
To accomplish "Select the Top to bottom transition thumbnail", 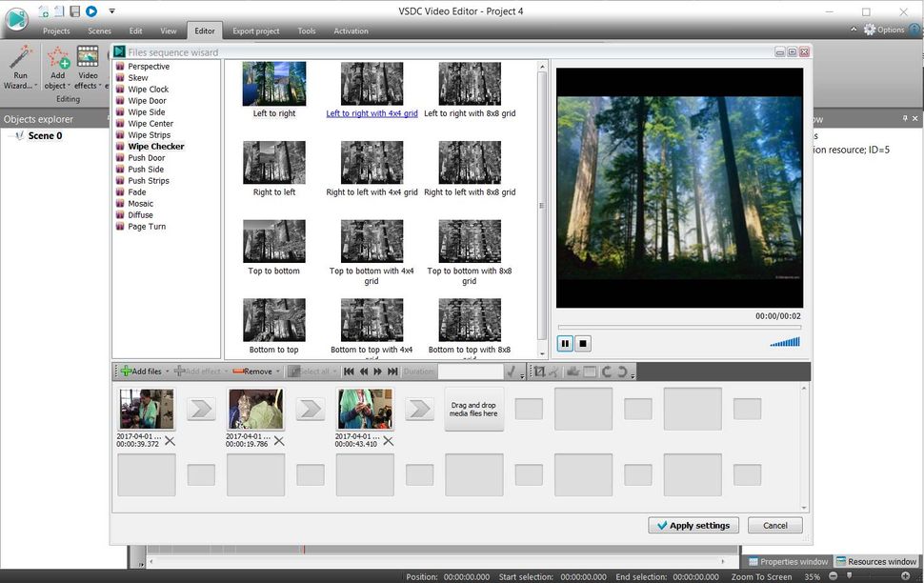I will tap(273, 241).
